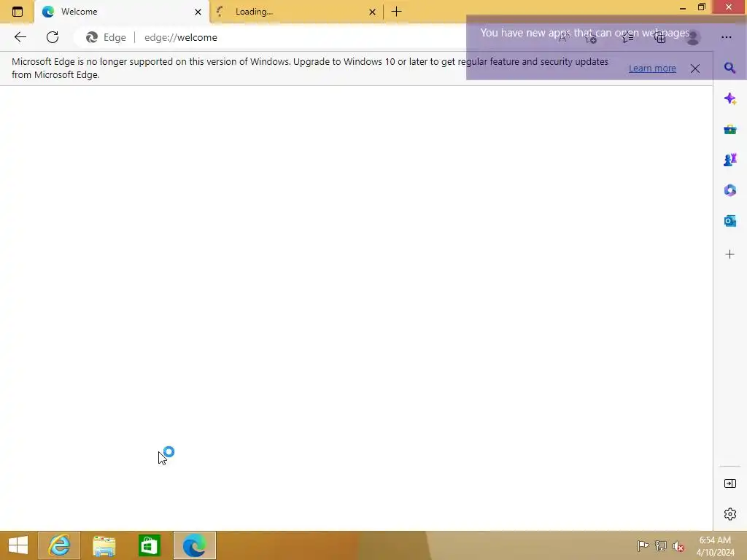Open the Windows Start button
Viewport: 747px width, 560px height.
pyautogui.click(x=18, y=545)
